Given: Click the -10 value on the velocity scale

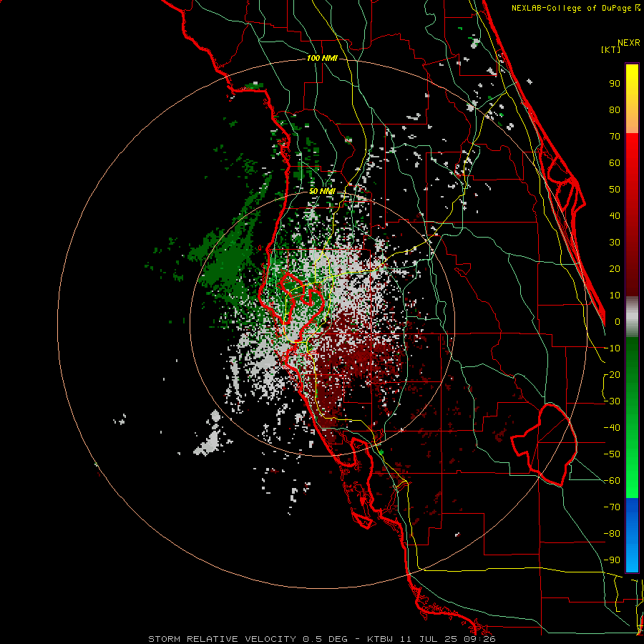Looking at the screenshot, I should [612, 348].
